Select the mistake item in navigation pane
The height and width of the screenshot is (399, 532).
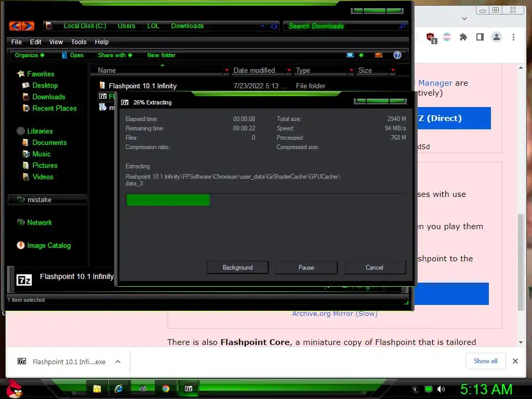tap(47, 199)
